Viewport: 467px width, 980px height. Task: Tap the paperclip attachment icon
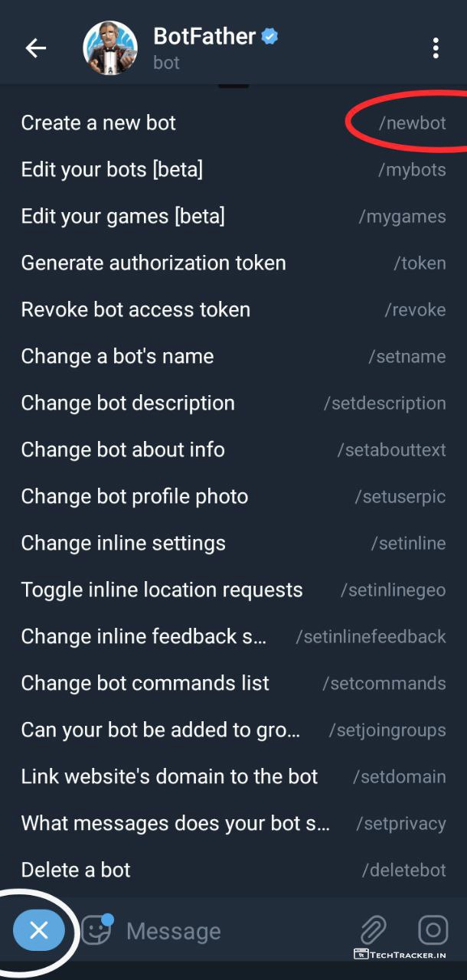(x=373, y=930)
